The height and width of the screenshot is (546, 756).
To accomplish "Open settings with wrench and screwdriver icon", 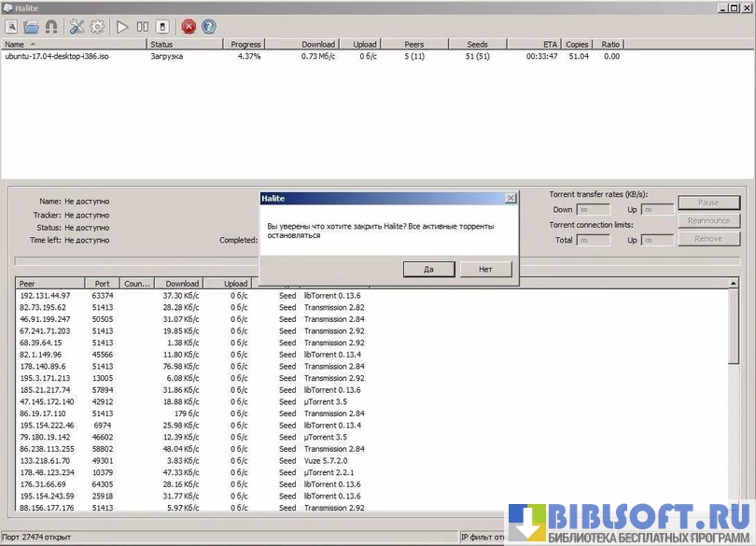I will [x=77, y=26].
